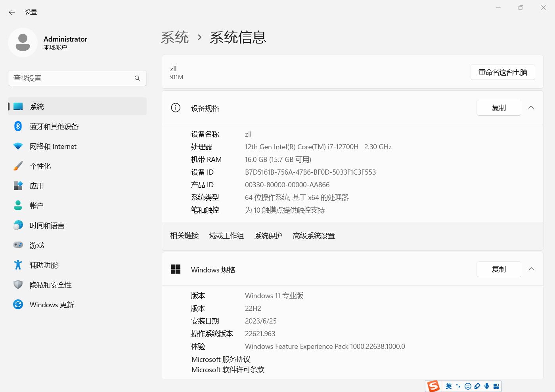The height and width of the screenshot is (392, 555).
Task: Click the search magnifier icon
Action: pos(137,78)
